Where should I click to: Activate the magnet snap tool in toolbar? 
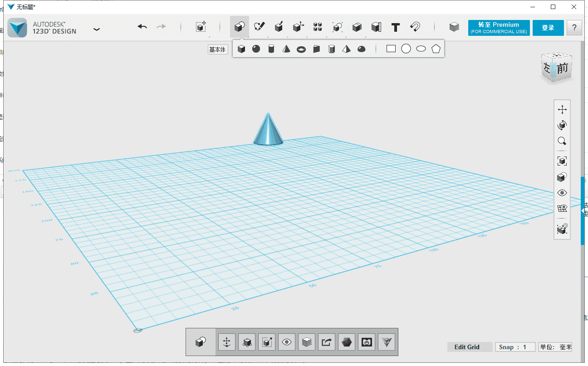[x=415, y=27]
